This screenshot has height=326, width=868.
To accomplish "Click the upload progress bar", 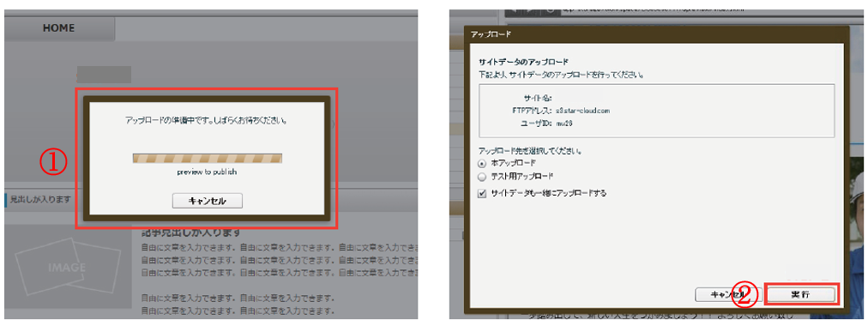I will [208, 159].
